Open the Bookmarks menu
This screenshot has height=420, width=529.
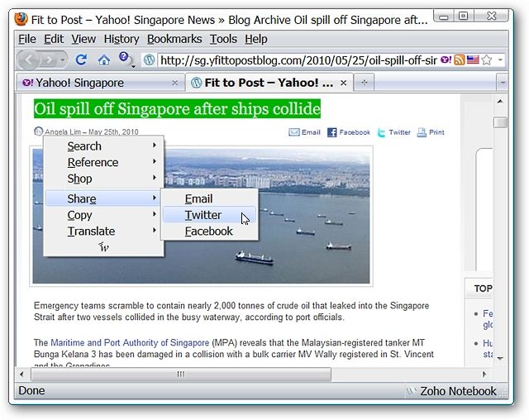tap(174, 39)
